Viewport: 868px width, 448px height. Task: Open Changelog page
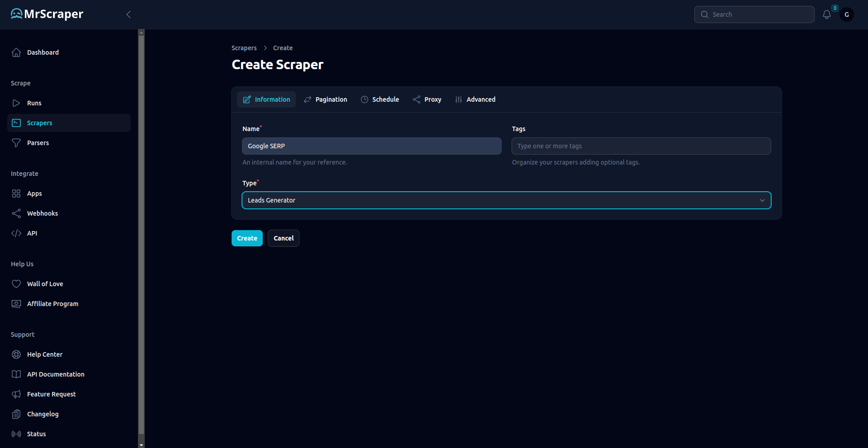[69, 414]
